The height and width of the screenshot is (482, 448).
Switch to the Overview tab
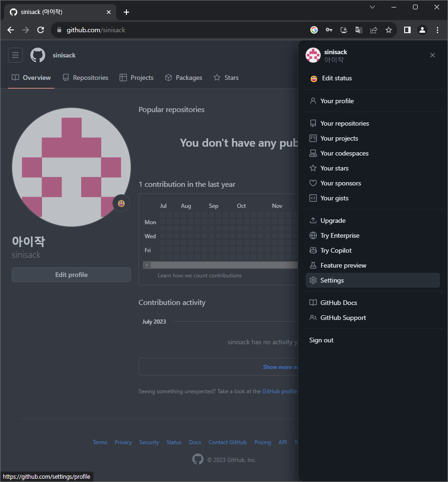pos(31,78)
